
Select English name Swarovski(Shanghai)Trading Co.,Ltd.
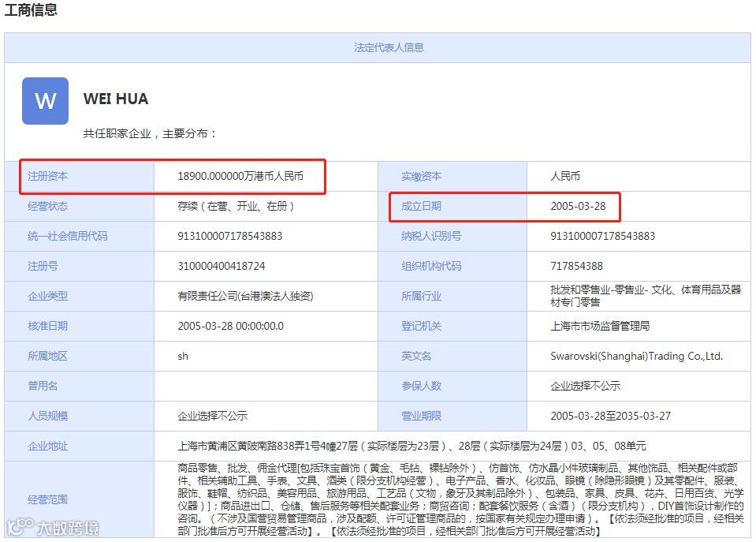click(x=636, y=356)
